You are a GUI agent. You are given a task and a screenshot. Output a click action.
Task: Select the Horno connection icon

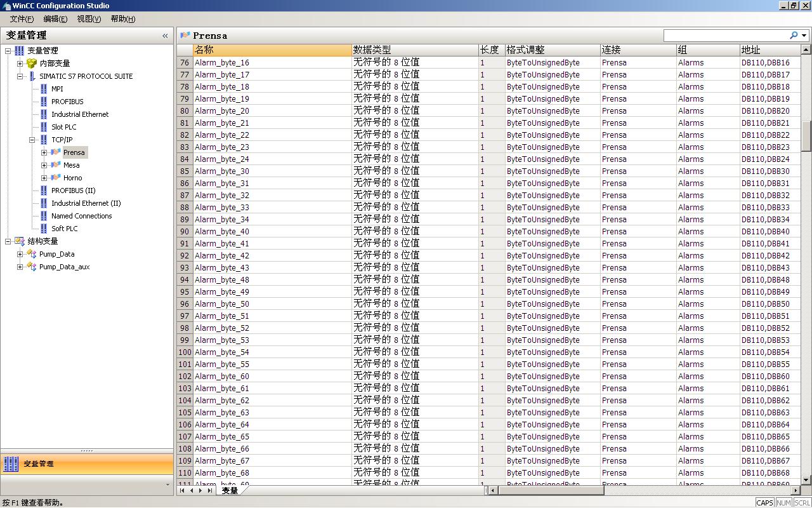tap(56, 178)
